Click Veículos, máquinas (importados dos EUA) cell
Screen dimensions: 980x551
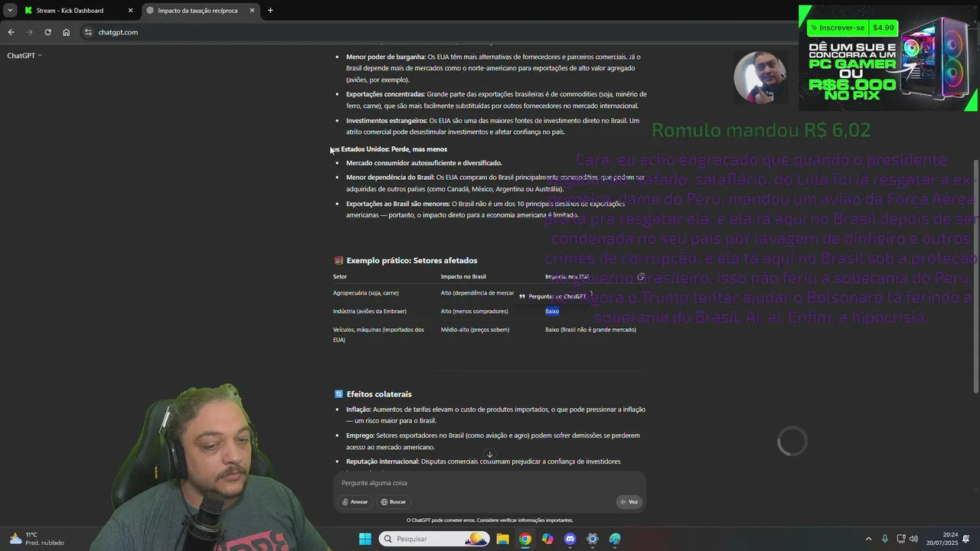[378, 334]
